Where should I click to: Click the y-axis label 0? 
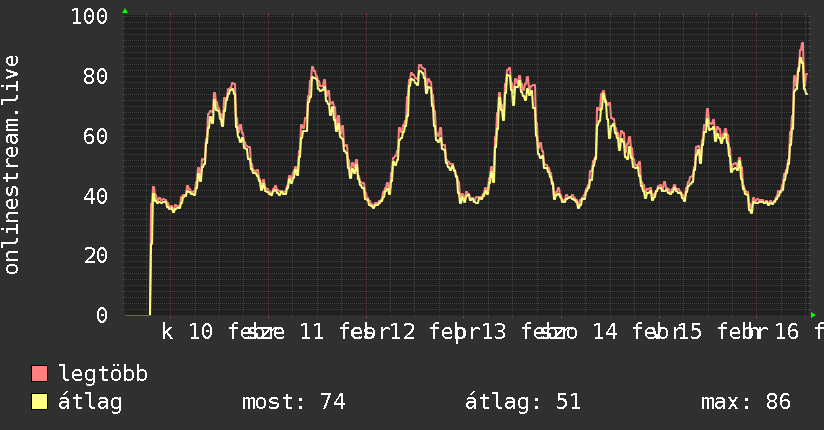(102, 315)
